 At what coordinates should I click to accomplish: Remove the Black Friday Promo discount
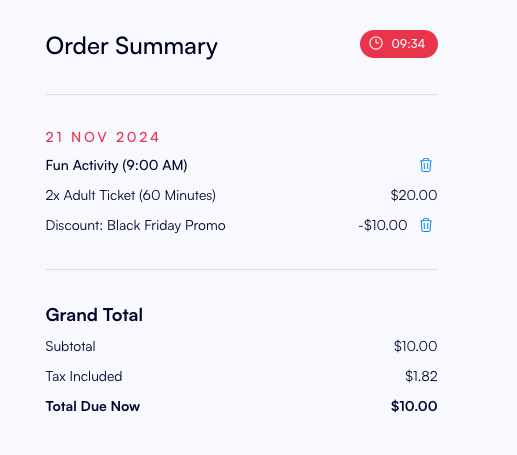coord(426,225)
